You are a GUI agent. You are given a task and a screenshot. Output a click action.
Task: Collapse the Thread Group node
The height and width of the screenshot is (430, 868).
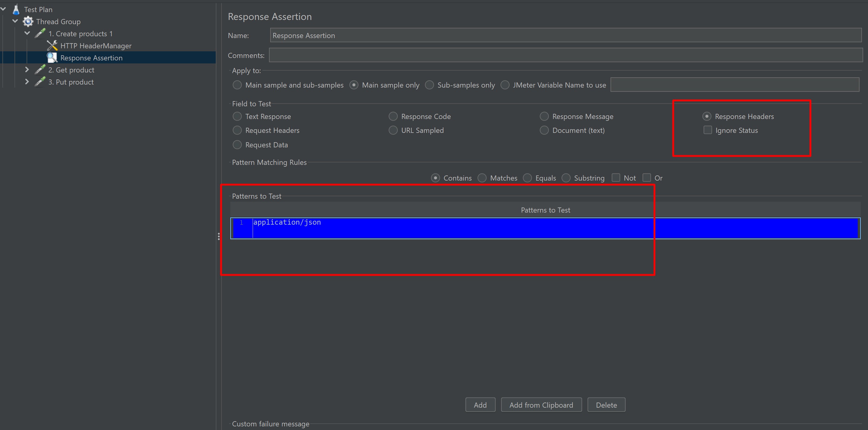(x=15, y=21)
